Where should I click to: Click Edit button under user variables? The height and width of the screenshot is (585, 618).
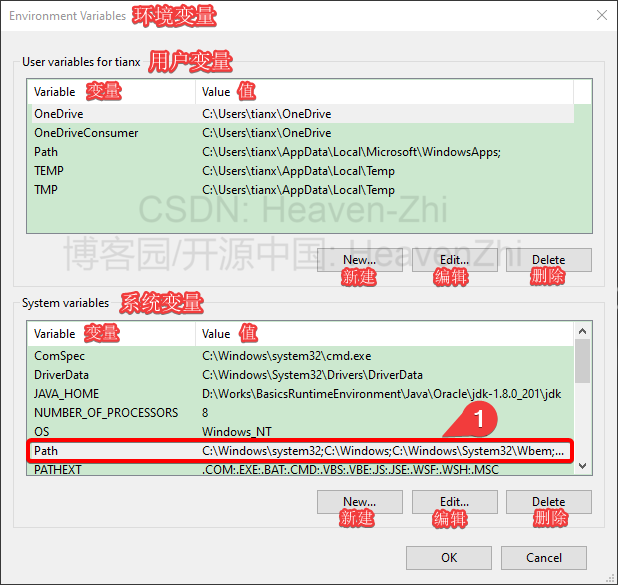coord(454,260)
